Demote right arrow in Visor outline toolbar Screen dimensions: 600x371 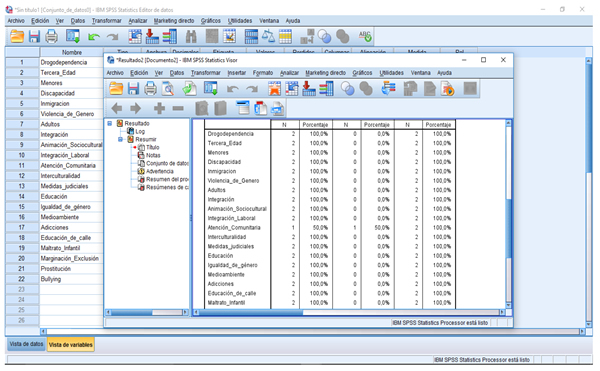135,109
